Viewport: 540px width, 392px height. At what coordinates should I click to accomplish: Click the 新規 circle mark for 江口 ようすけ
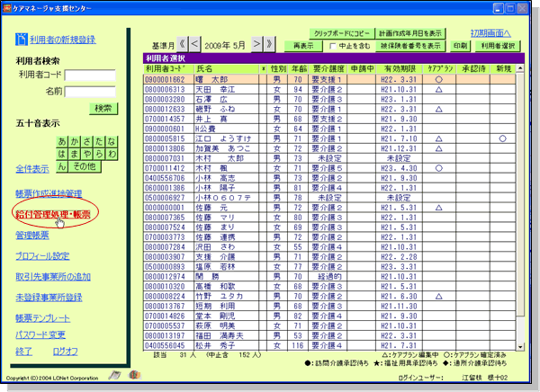[x=503, y=138]
